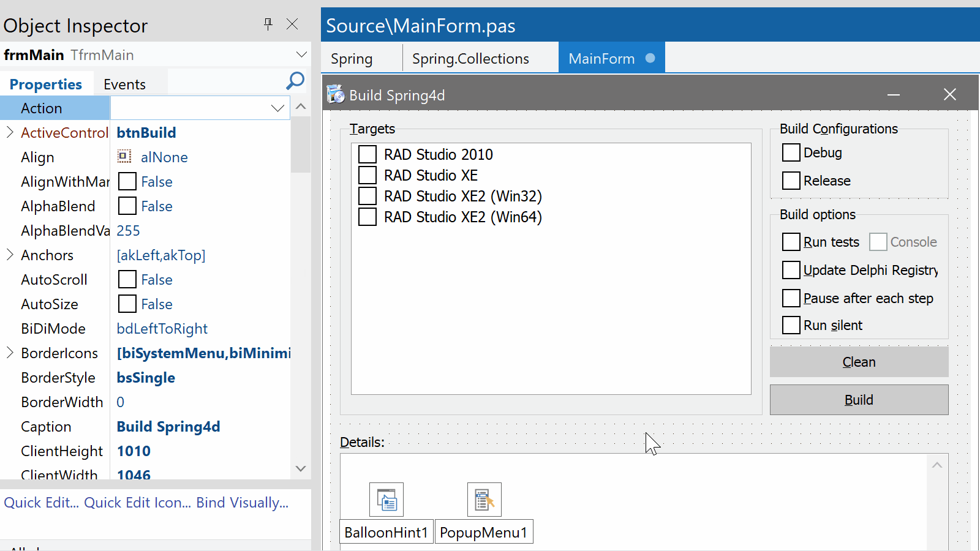980x551 pixels.
Task: Click the Details box scroll up arrow
Action: point(937,465)
